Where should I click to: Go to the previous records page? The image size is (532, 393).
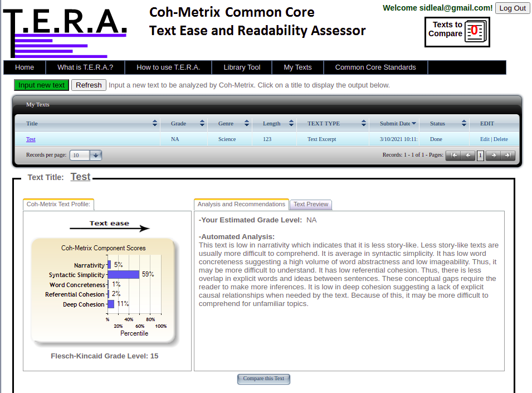(x=468, y=156)
